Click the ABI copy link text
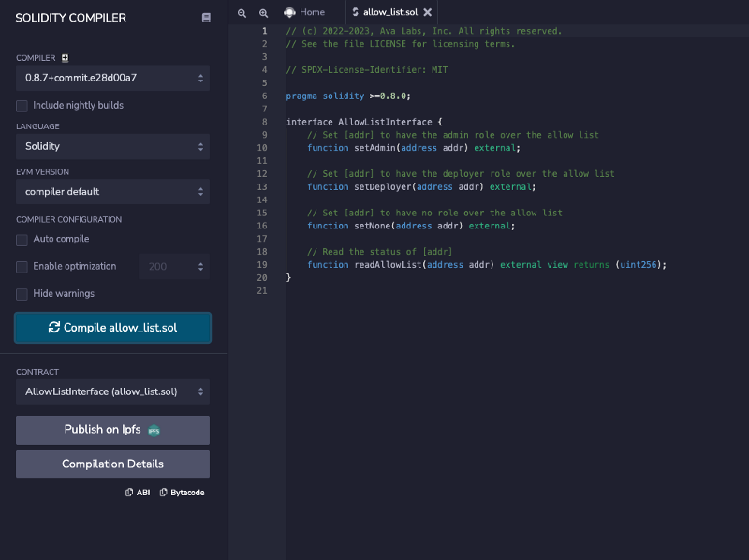 pyautogui.click(x=143, y=493)
